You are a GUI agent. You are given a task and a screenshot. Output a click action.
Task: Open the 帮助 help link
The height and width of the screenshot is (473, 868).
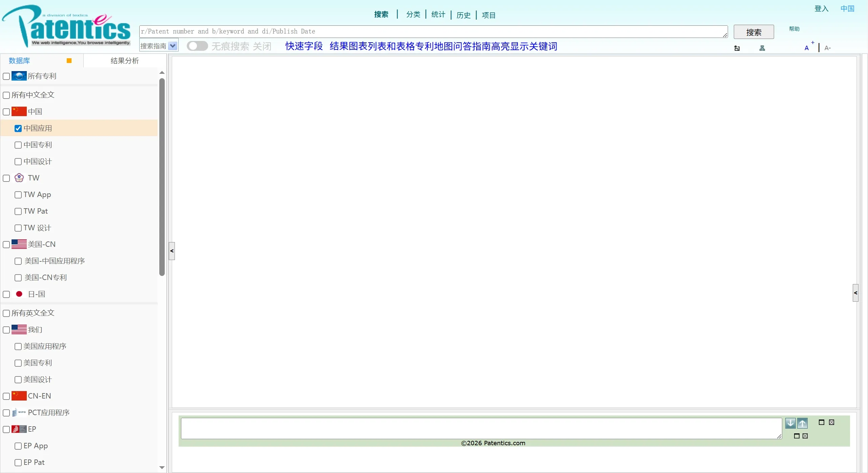(794, 29)
